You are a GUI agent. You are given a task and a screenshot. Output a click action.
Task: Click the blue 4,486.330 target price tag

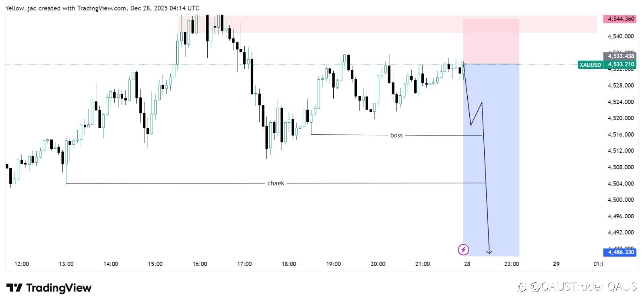pos(620,252)
